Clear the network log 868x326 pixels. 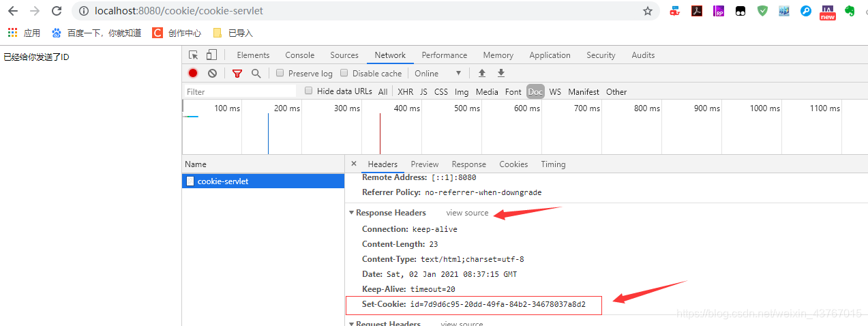tap(212, 73)
